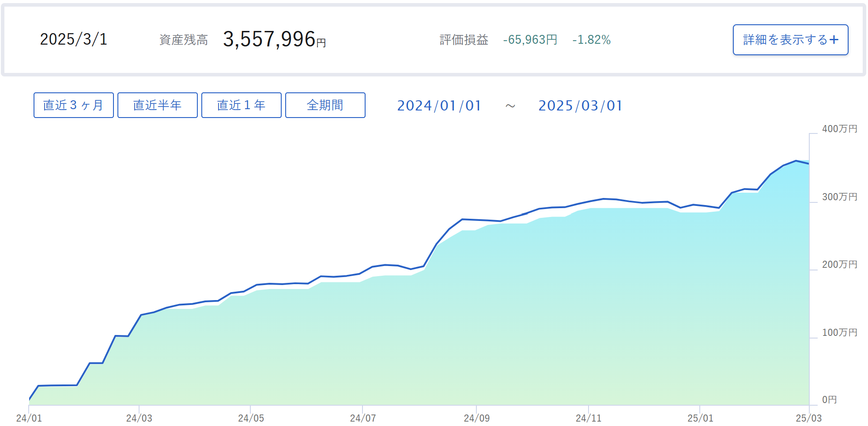Click the 24/01 x-axis label

tap(29, 418)
